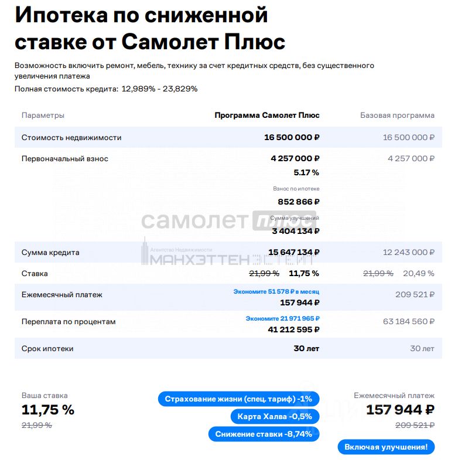The image size is (458, 476).
Task: Click the "Снижение ставки -8,74%" badge
Action: click(264, 434)
